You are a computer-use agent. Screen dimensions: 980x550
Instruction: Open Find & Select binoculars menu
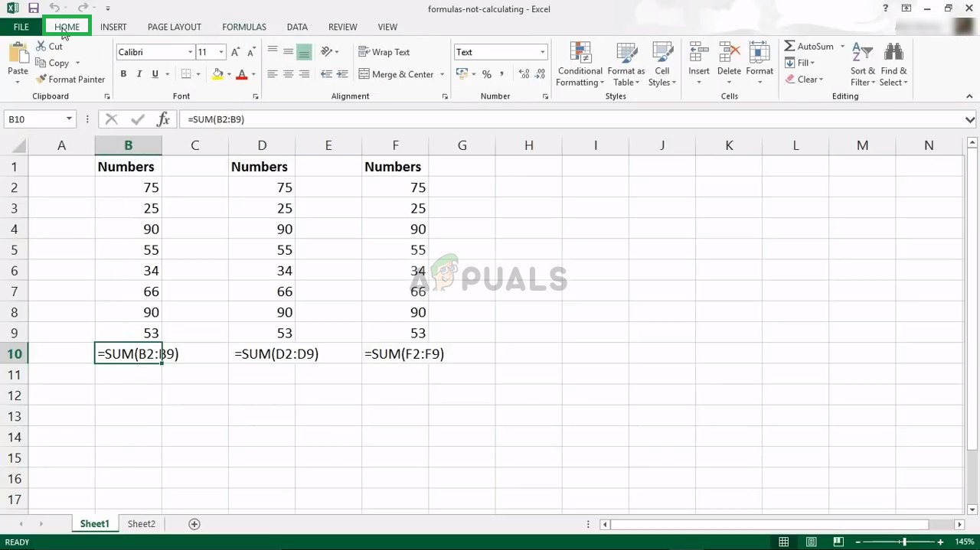coord(893,64)
